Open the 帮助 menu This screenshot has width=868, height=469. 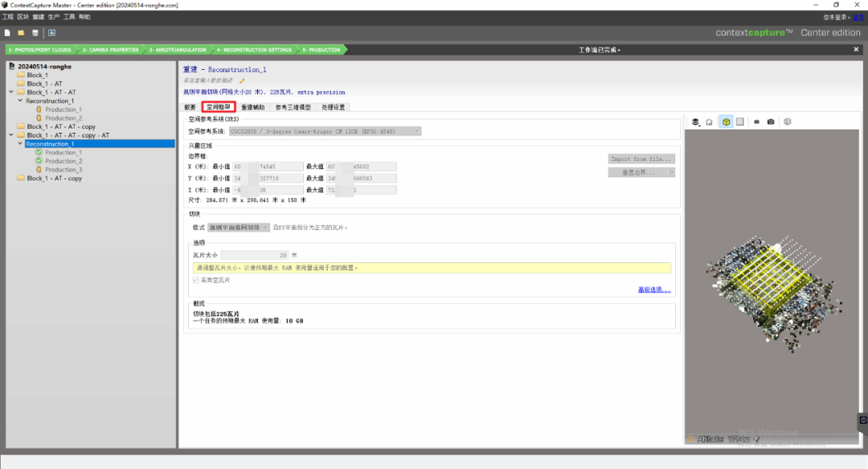pyautogui.click(x=84, y=17)
